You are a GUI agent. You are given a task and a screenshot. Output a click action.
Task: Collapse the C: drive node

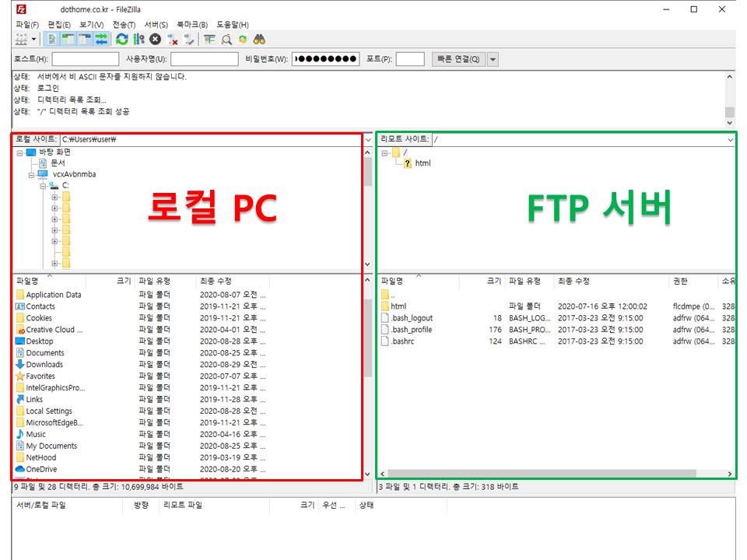[x=43, y=186]
